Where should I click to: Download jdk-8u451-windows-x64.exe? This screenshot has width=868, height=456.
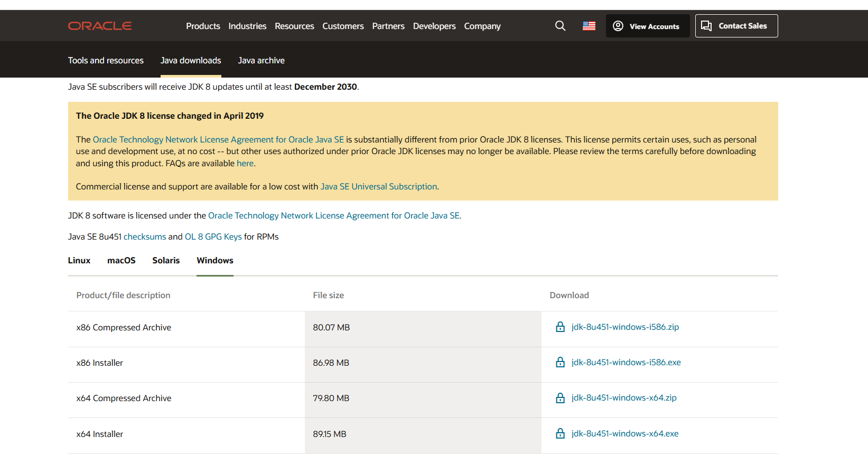pos(625,433)
